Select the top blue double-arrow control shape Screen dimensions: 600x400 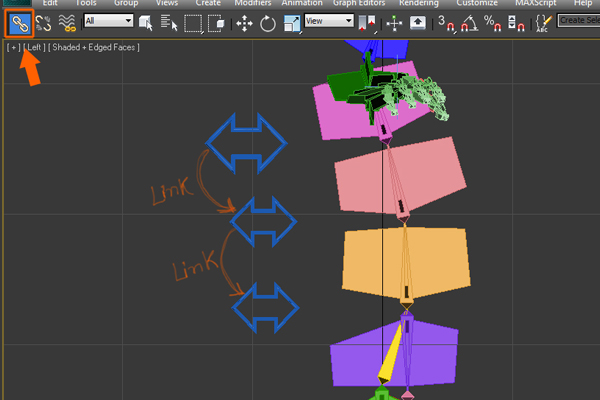point(246,143)
